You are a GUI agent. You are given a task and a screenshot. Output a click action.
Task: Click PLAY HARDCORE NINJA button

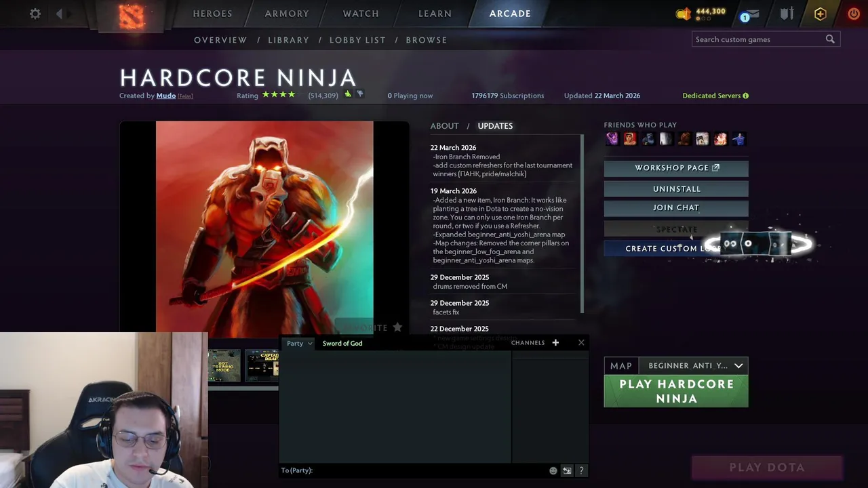(676, 391)
